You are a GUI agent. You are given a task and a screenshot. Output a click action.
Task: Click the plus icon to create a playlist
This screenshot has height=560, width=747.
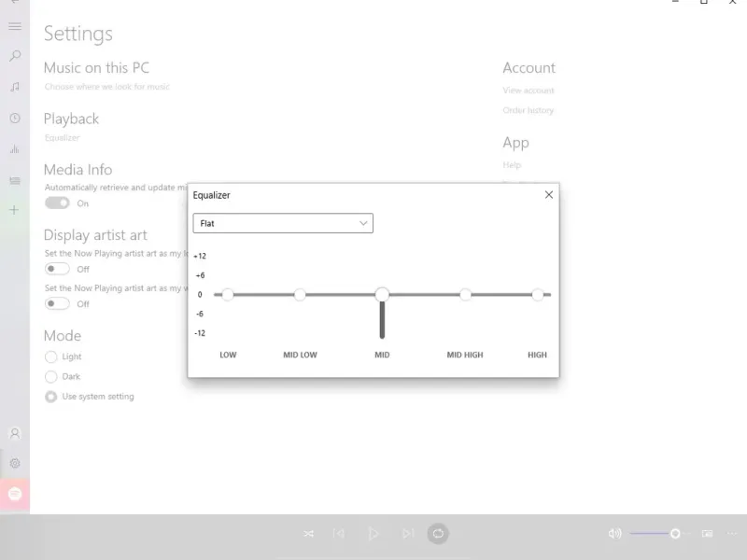tap(14, 210)
